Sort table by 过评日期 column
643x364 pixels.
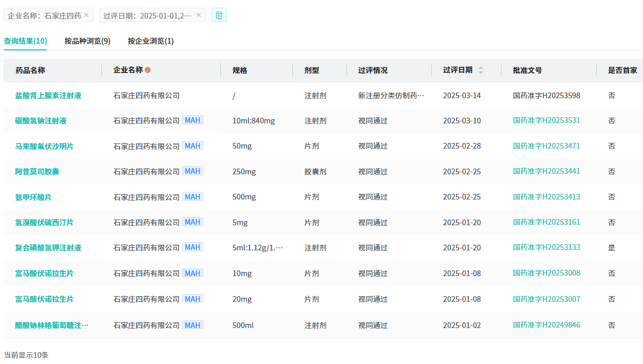click(x=480, y=70)
